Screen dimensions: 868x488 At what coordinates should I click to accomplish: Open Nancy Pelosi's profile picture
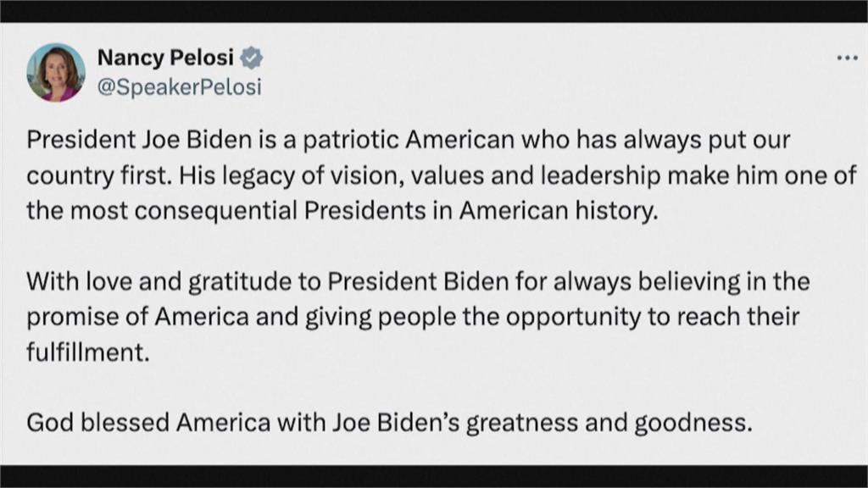point(56,72)
